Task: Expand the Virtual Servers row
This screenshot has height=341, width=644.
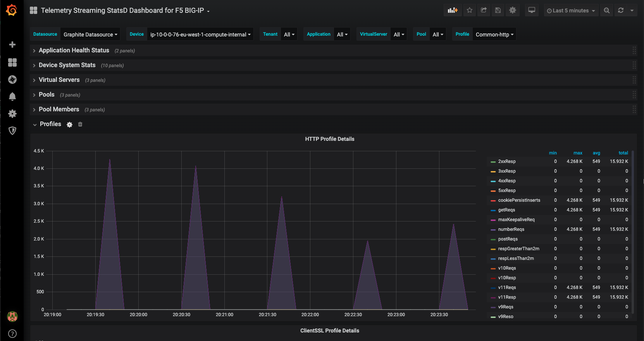Action: pyautogui.click(x=59, y=80)
